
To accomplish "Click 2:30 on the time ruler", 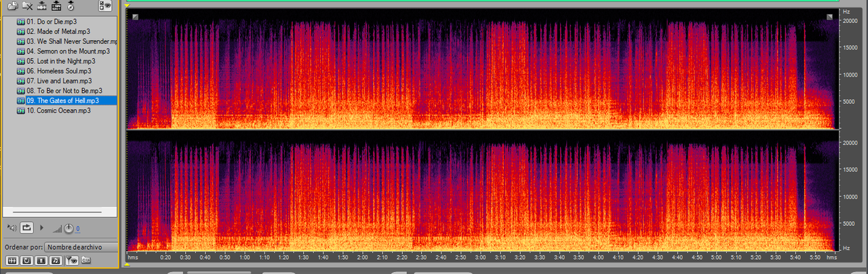I will [x=422, y=258].
